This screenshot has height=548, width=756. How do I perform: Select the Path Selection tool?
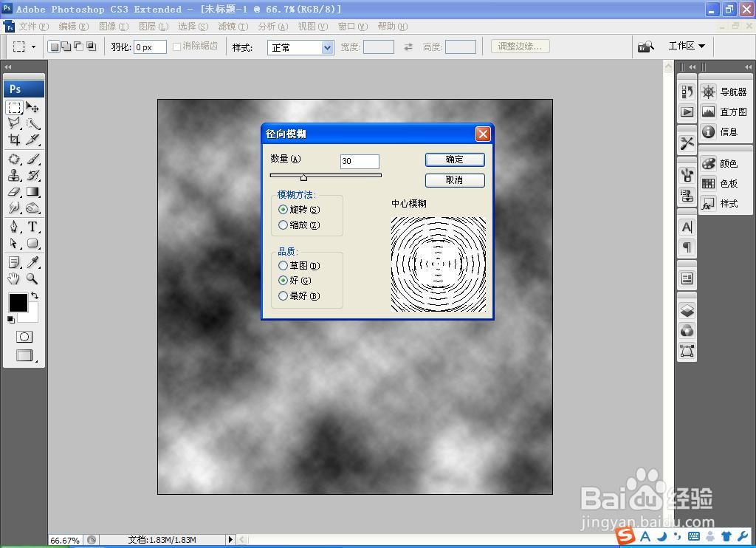(x=15, y=243)
